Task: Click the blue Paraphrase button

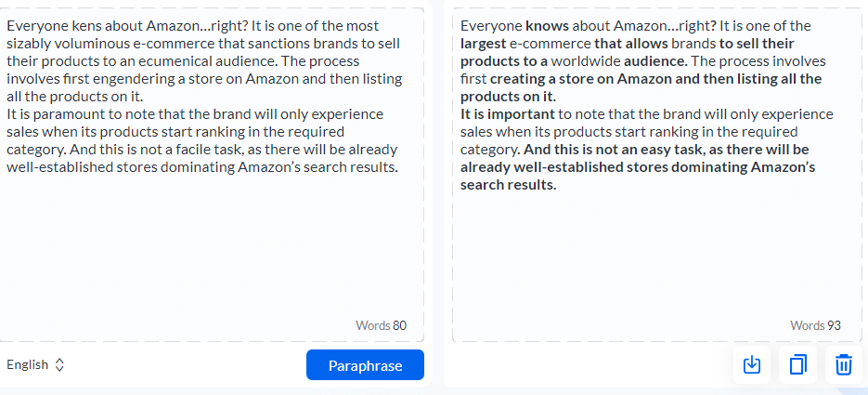Action: click(x=366, y=365)
